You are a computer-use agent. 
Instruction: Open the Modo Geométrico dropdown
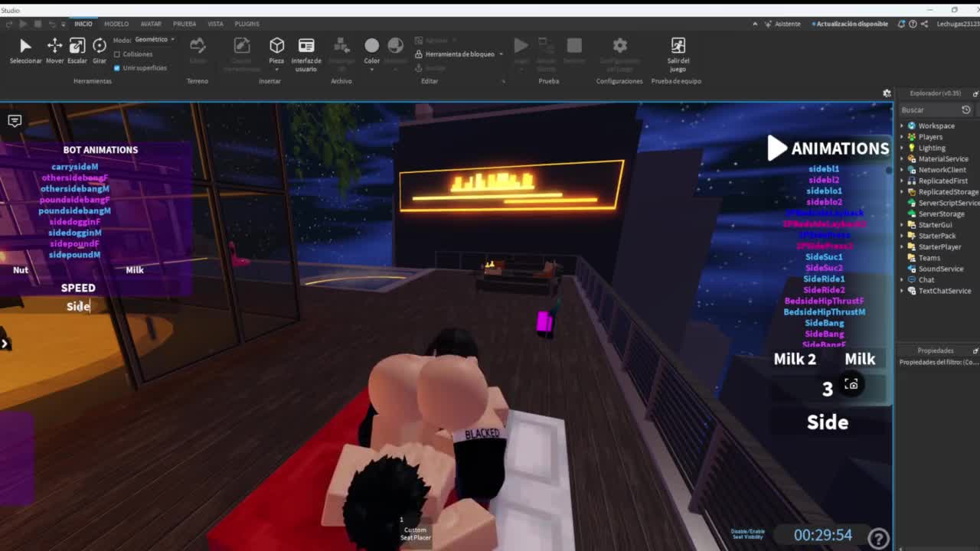tap(155, 40)
